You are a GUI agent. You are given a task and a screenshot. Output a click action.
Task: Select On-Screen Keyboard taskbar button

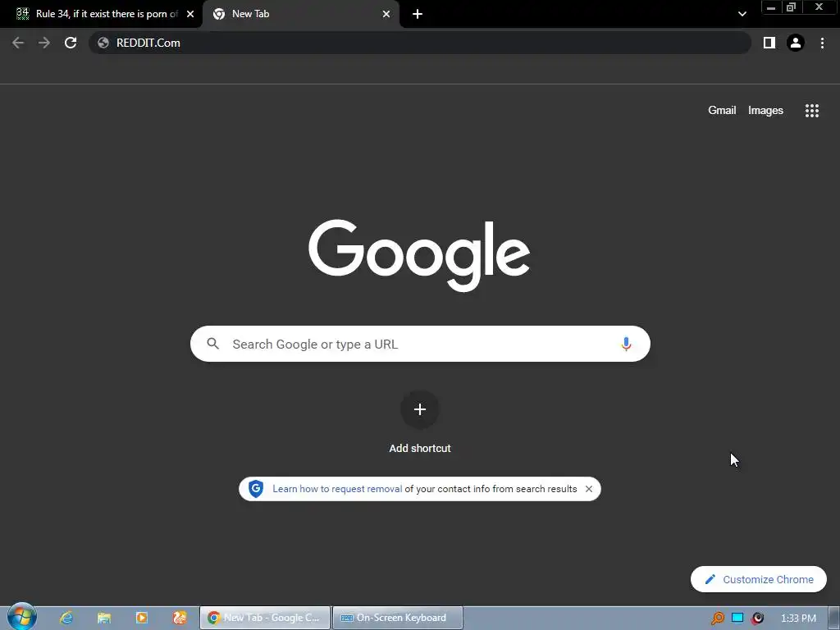click(398, 618)
